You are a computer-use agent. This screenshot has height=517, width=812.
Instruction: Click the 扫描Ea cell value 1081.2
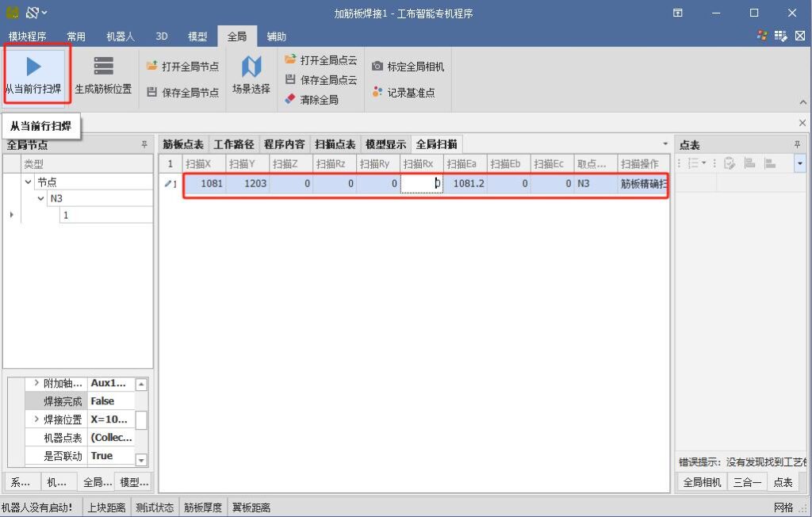click(465, 184)
